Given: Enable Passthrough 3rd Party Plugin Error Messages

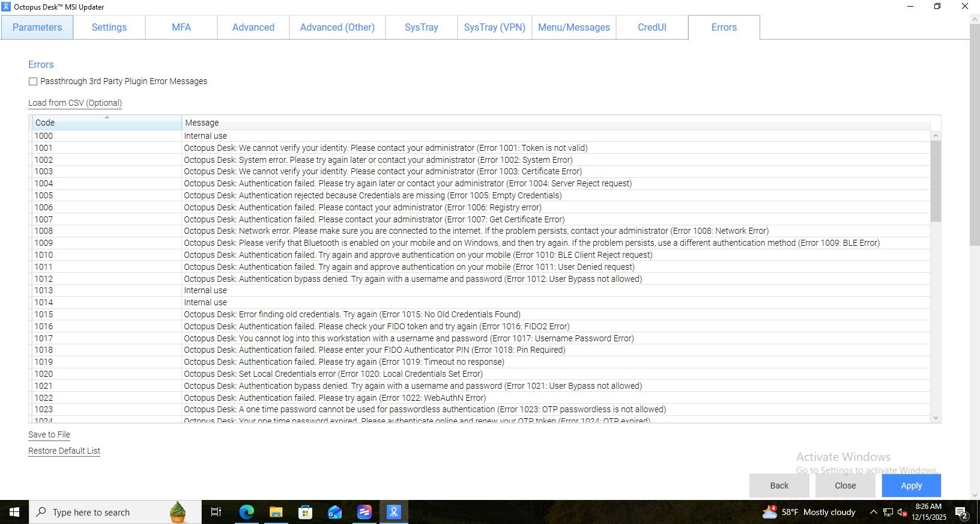Looking at the screenshot, I should (33, 81).
